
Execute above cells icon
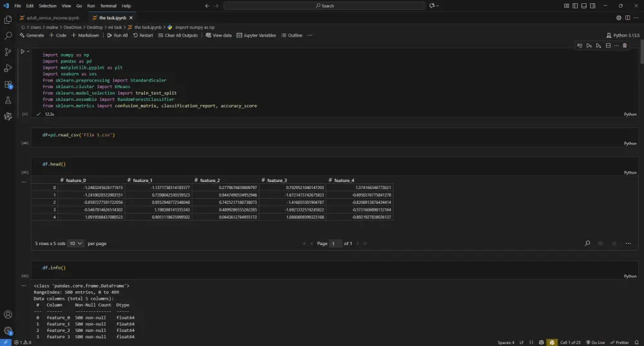coord(589,46)
